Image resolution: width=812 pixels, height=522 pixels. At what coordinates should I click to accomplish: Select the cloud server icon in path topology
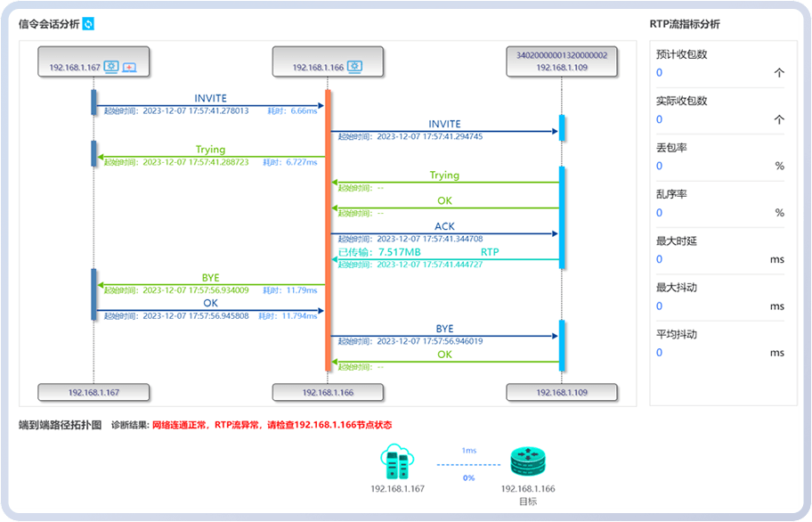(x=397, y=461)
